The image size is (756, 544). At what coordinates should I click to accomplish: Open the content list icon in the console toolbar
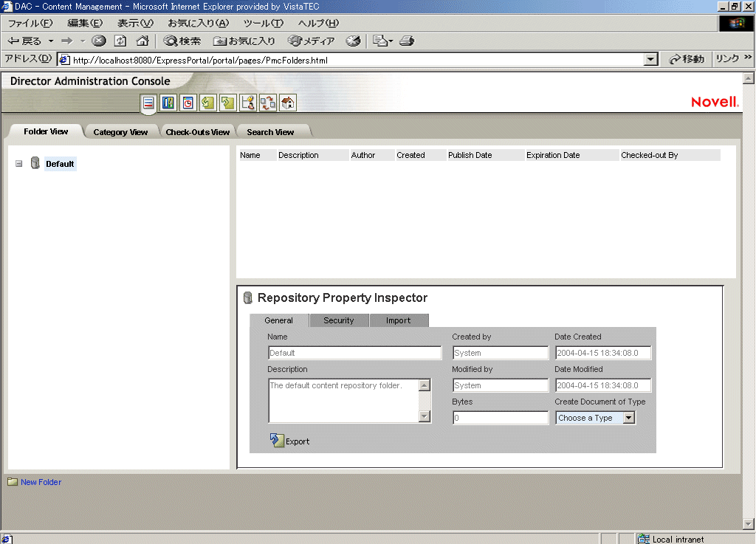click(148, 103)
